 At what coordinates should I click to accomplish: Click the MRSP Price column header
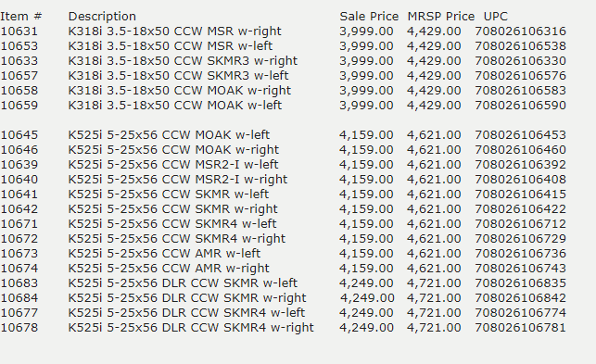coord(441,17)
